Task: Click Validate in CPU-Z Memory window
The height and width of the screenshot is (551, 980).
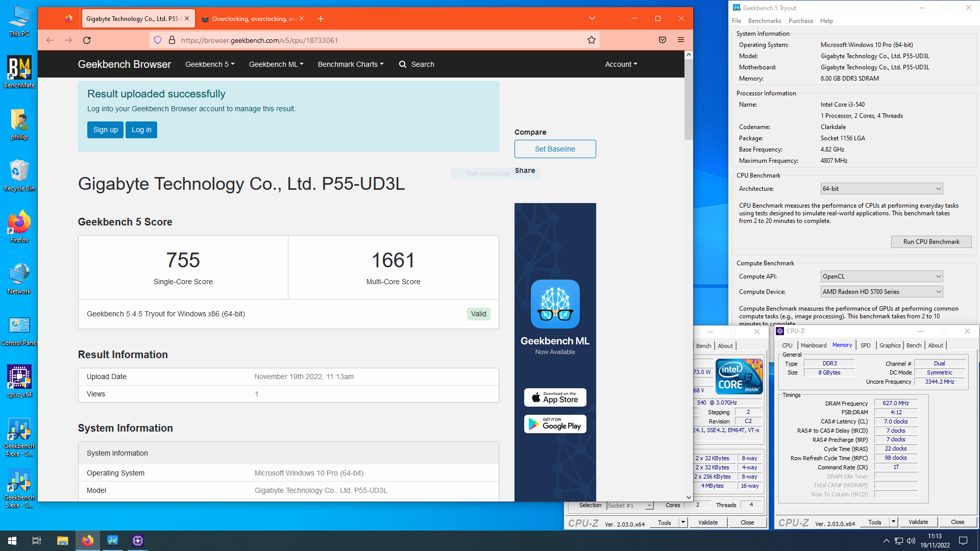Action: (x=918, y=522)
